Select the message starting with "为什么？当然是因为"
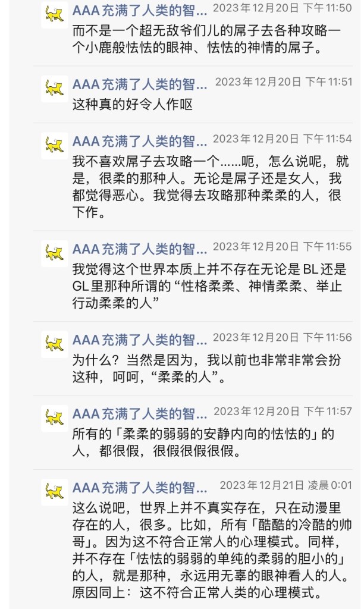The width and height of the screenshot is (364, 609). (208, 368)
